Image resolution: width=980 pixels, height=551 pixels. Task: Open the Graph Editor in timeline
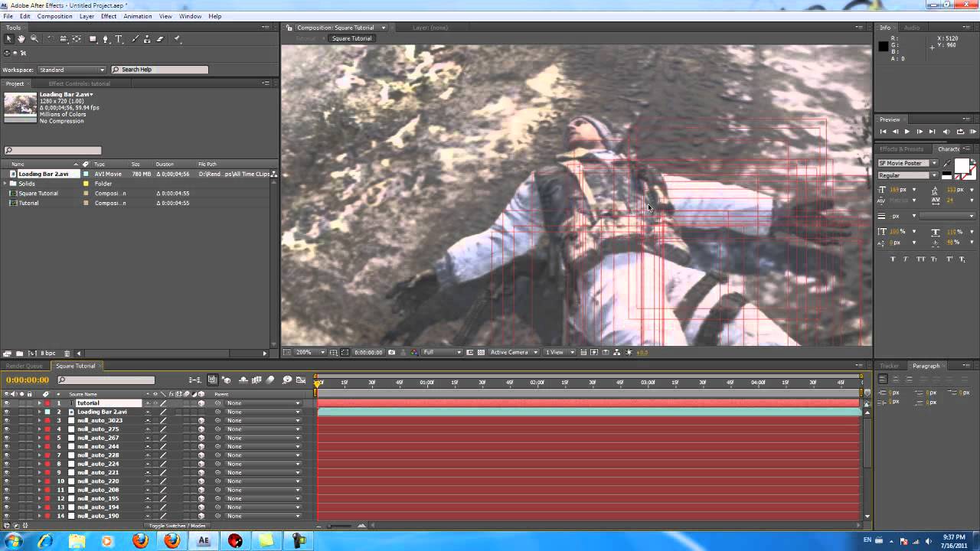pos(300,380)
